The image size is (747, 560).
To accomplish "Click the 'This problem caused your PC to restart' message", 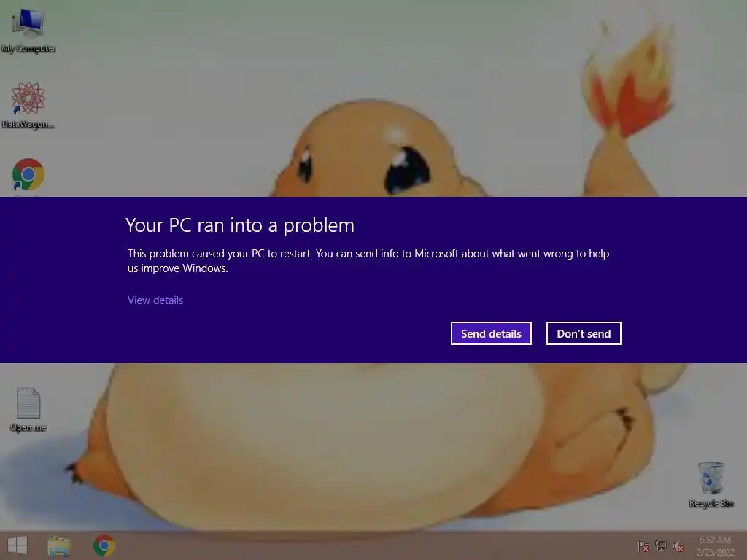I will pyautogui.click(x=368, y=261).
